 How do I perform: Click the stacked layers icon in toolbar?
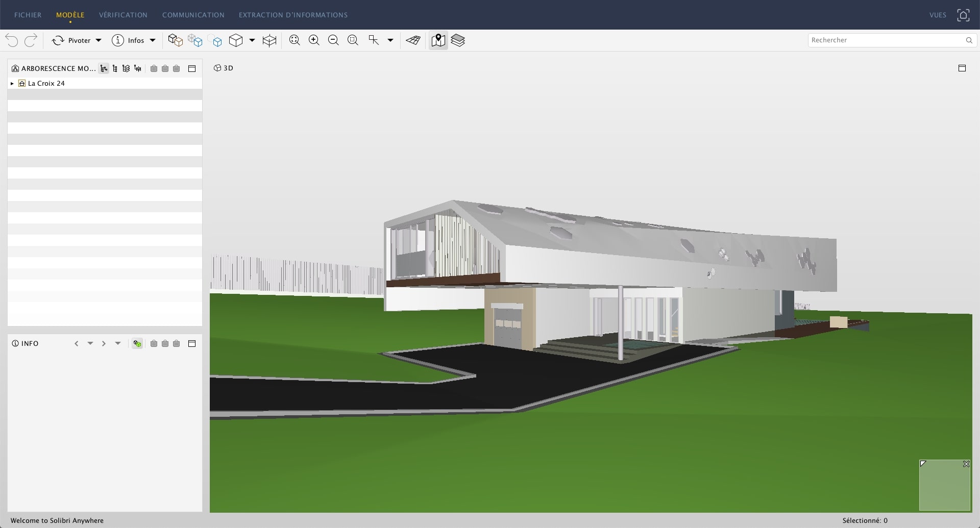(x=458, y=40)
